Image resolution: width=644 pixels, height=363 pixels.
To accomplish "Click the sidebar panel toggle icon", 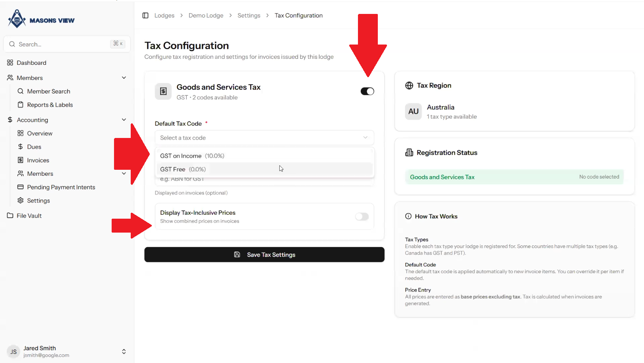I will pos(145,16).
